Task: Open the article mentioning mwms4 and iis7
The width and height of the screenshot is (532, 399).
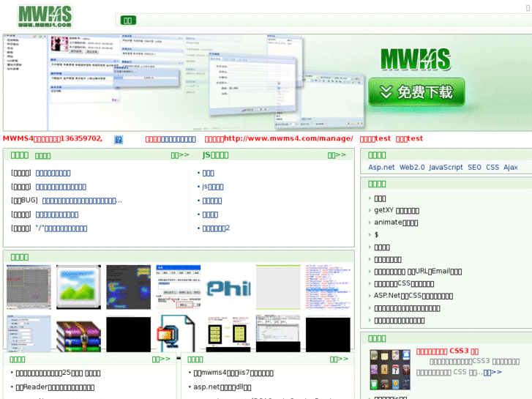Action: (x=233, y=373)
